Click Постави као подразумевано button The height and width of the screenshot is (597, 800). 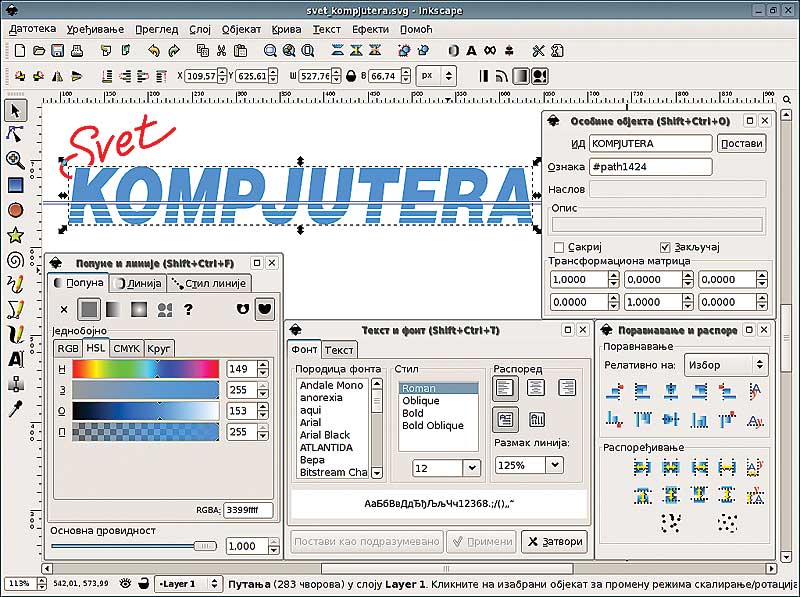pyautogui.click(x=366, y=541)
